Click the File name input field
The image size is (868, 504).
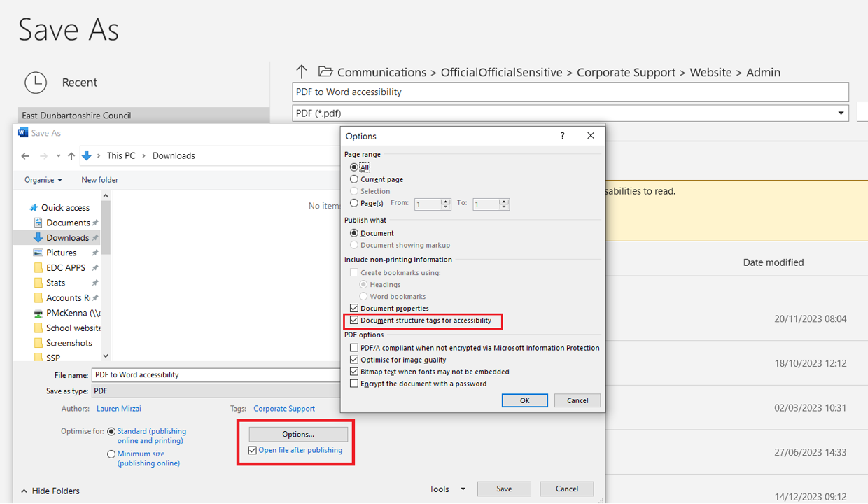(217, 375)
